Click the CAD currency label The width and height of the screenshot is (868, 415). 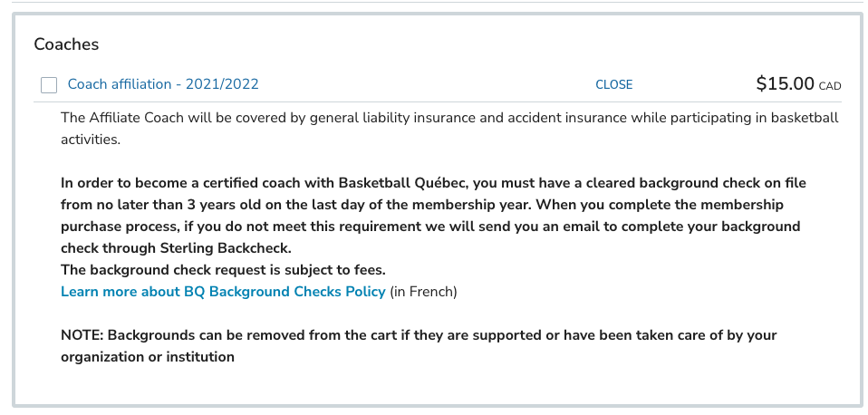coord(830,87)
